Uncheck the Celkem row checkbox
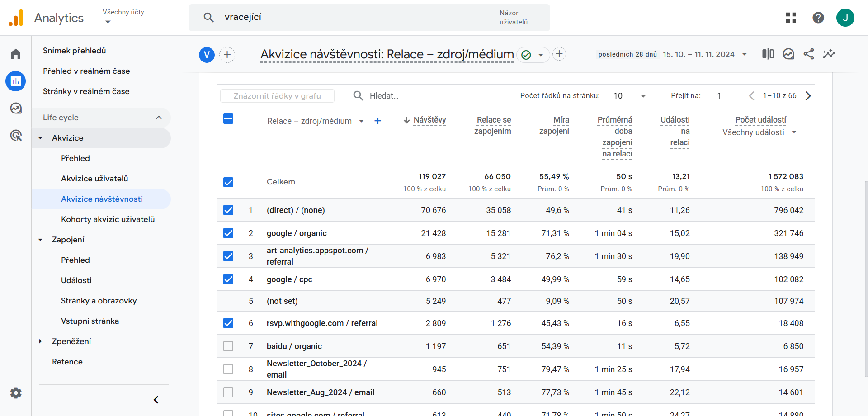Viewport: 868px width, 416px height. 228,182
